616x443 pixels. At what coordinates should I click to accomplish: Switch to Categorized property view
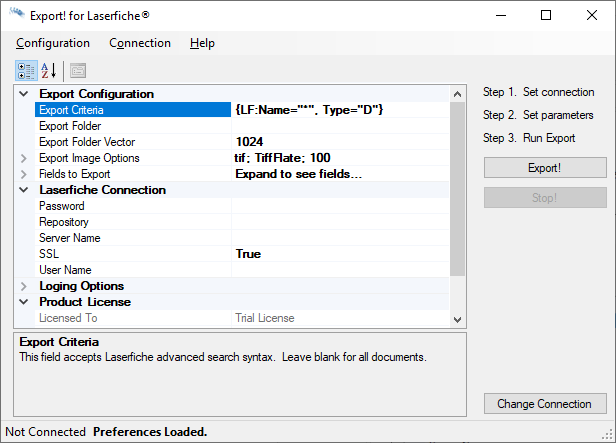pos(26,71)
